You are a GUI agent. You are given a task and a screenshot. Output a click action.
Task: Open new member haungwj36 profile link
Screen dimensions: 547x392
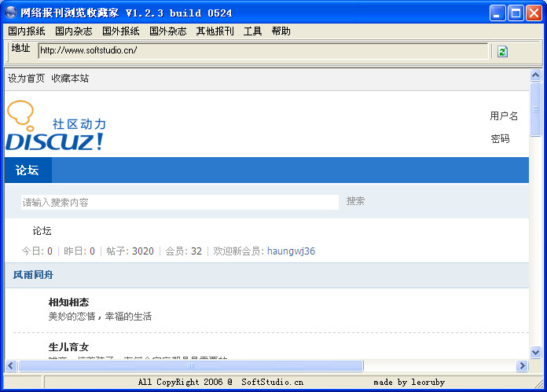click(x=291, y=251)
